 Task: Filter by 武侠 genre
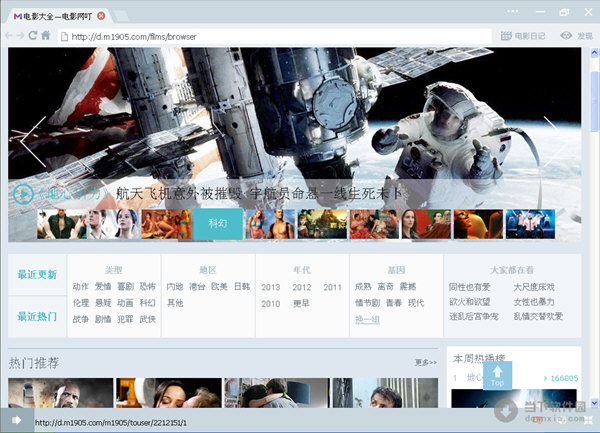pyautogui.click(x=147, y=319)
